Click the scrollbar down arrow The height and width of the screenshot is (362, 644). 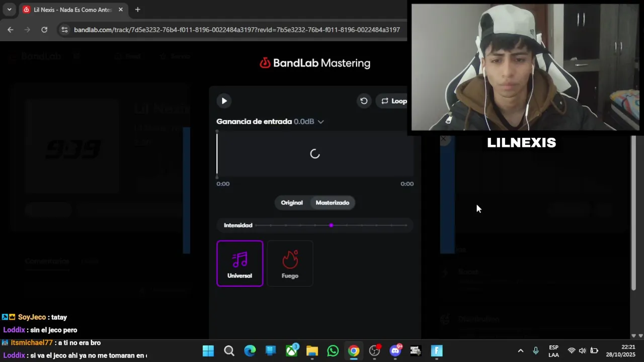[633, 335]
